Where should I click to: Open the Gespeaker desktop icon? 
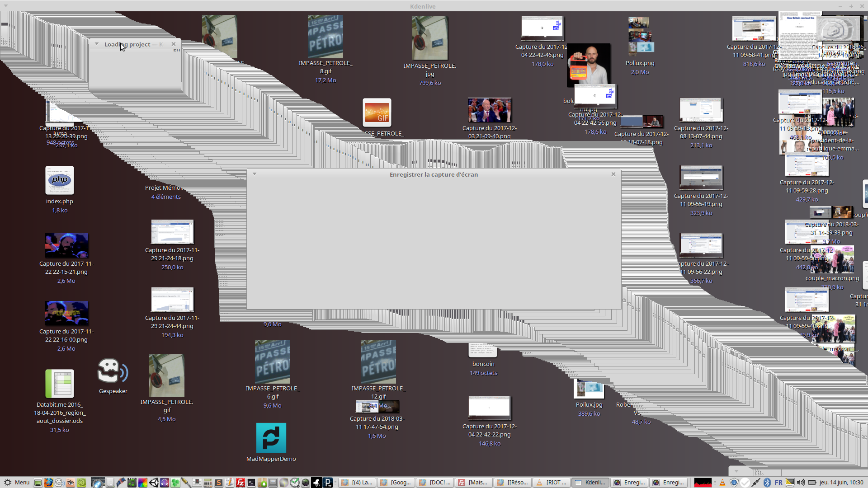[113, 372]
